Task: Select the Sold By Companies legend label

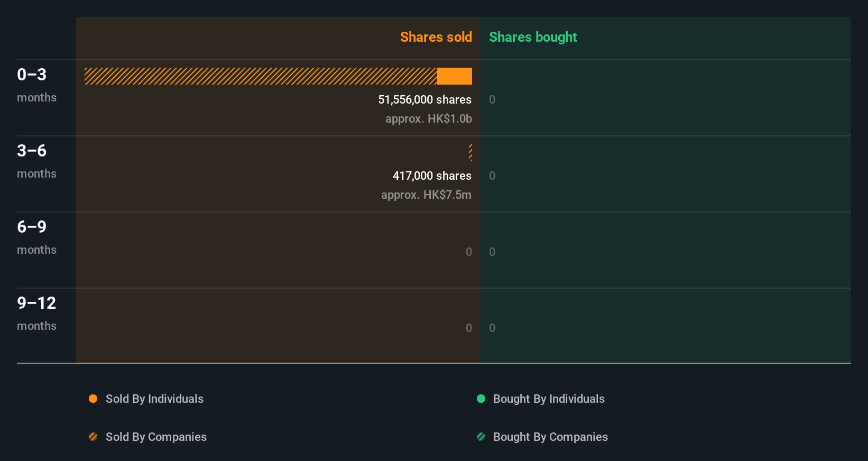Action: (156, 437)
